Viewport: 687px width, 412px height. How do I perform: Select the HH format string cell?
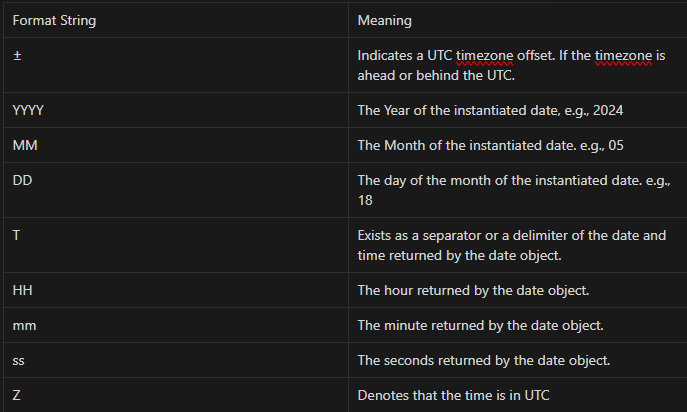click(22, 290)
